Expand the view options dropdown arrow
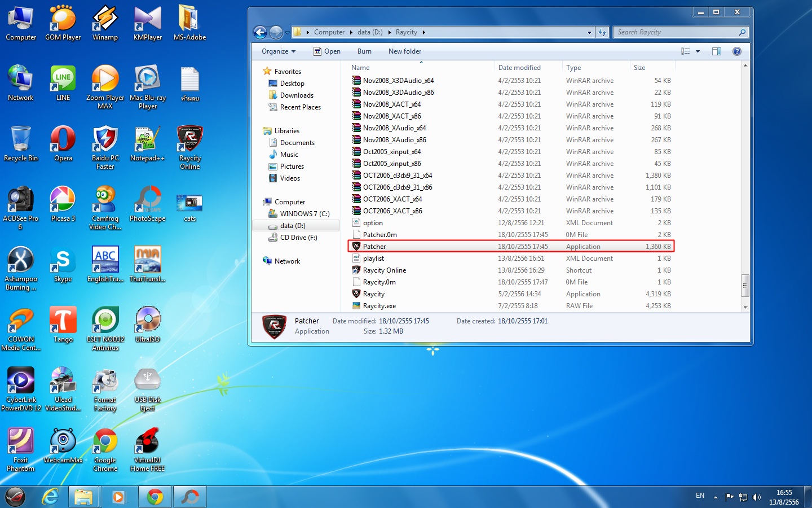The width and height of the screenshot is (812, 508). click(698, 51)
